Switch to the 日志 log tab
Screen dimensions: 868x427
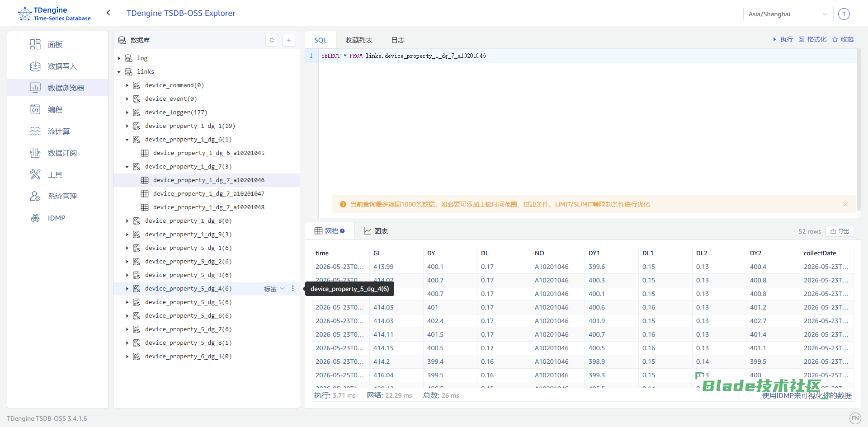coord(398,40)
